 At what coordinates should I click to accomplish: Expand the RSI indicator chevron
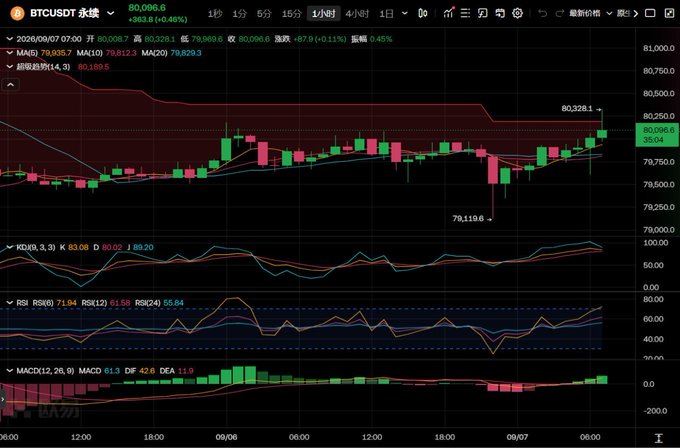point(10,303)
